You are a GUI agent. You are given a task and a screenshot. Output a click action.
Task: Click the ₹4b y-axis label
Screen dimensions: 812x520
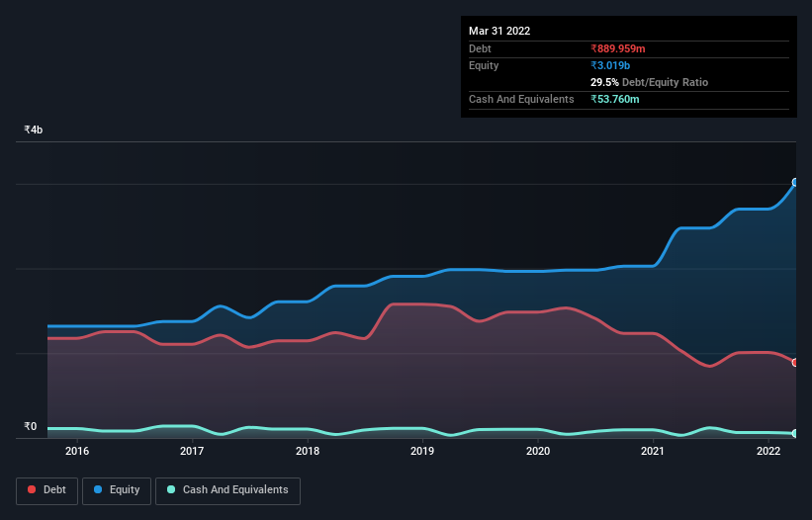[34, 130]
